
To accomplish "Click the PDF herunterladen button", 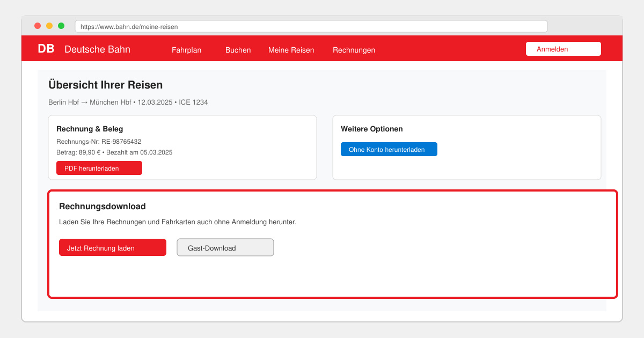I will point(99,168).
